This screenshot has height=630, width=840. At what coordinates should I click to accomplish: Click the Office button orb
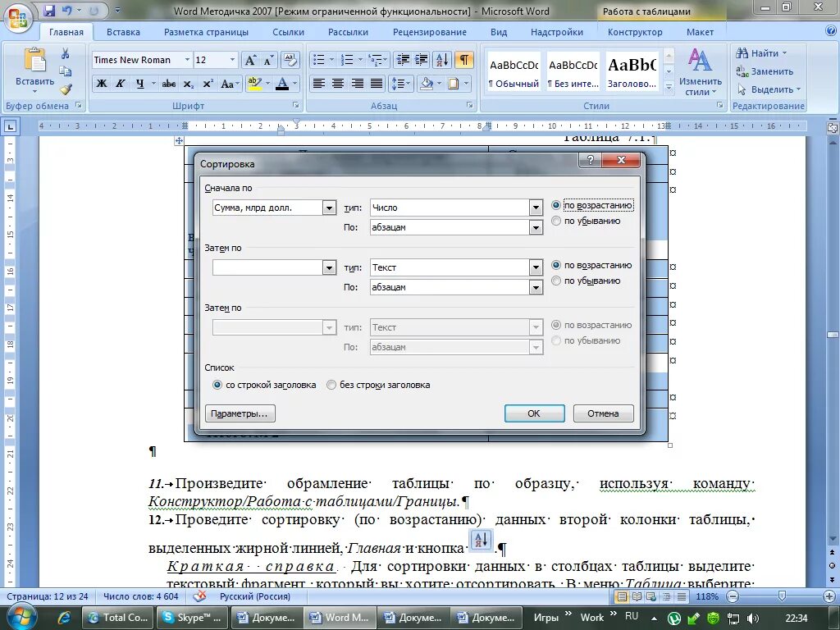point(18,17)
